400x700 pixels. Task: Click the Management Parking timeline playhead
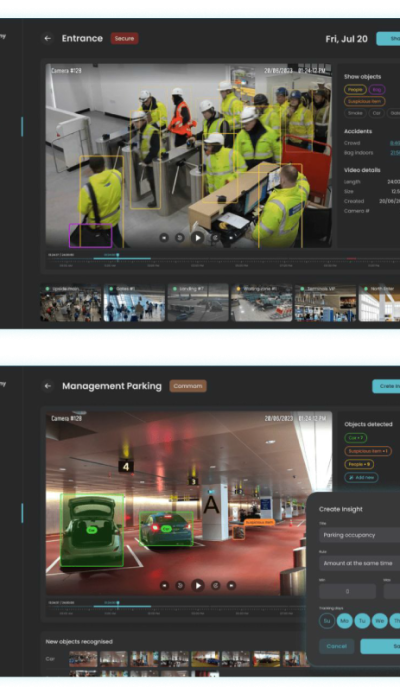pos(118,603)
